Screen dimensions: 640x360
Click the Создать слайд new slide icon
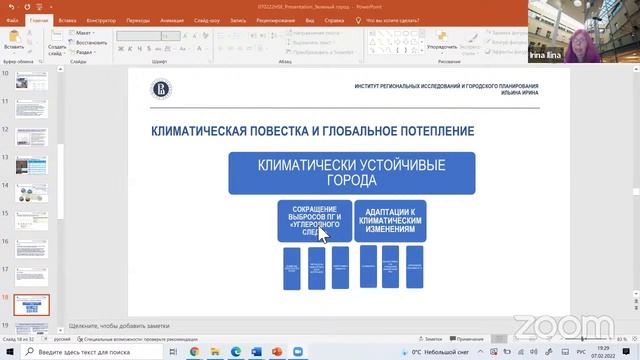coord(57,36)
